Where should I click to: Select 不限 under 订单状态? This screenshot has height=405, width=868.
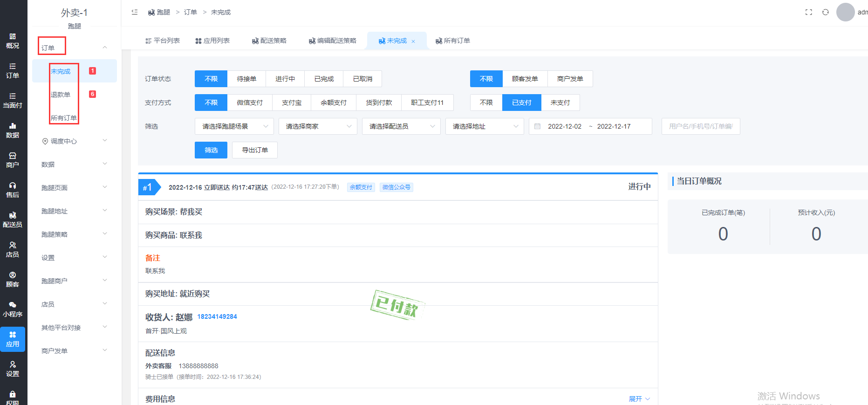pyautogui.click(x=211, y=79)
